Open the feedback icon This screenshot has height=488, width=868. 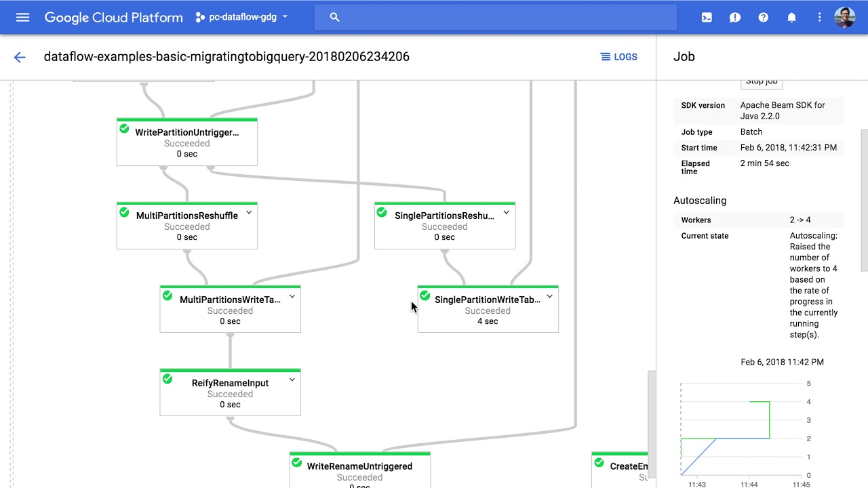(x=735, y=18)
